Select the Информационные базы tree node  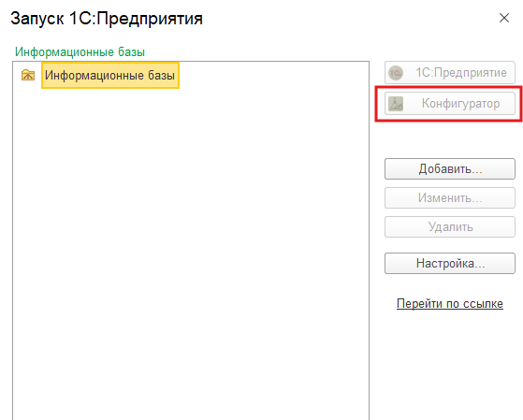(x=110, y=76)
